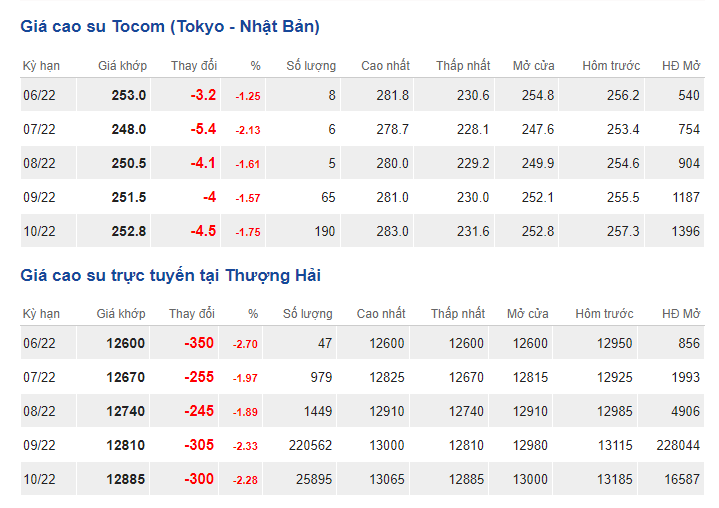The image size is (719, 508).
Task: Click the previous day value 13185
Action: coord(616,480)
